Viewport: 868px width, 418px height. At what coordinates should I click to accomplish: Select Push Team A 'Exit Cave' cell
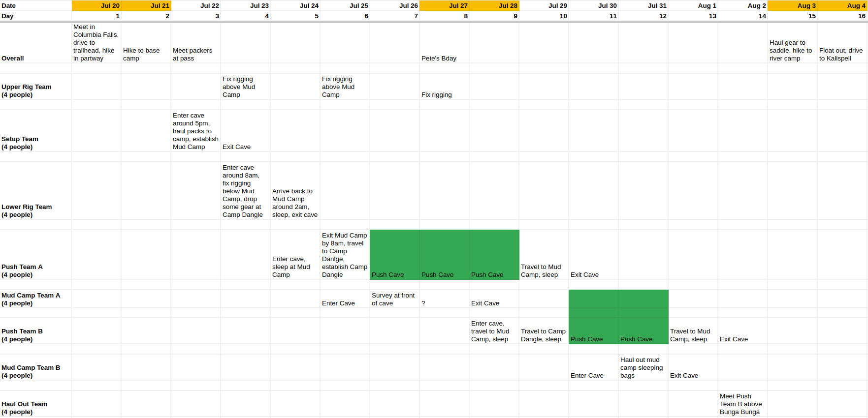click(x=594, y=255)
